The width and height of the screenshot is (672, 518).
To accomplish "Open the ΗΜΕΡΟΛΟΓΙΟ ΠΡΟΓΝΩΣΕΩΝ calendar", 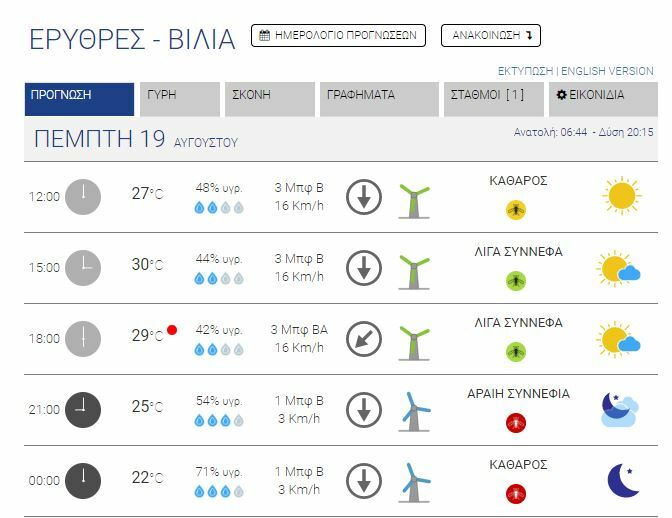I will [338, 36].
